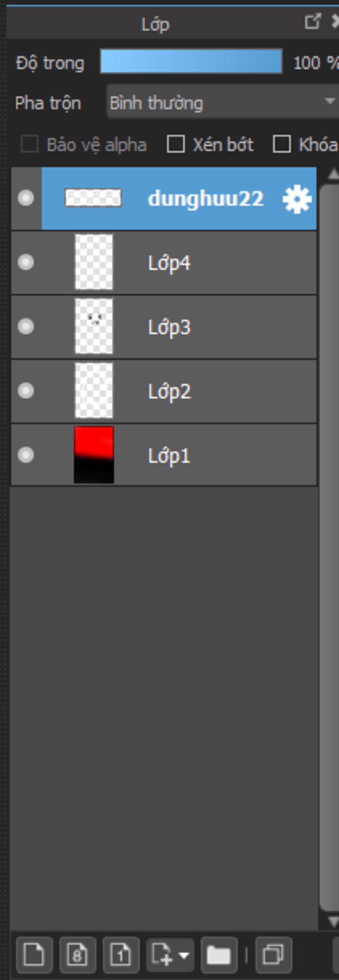Adjust the Độ trong opacity slider

(191, 61)
